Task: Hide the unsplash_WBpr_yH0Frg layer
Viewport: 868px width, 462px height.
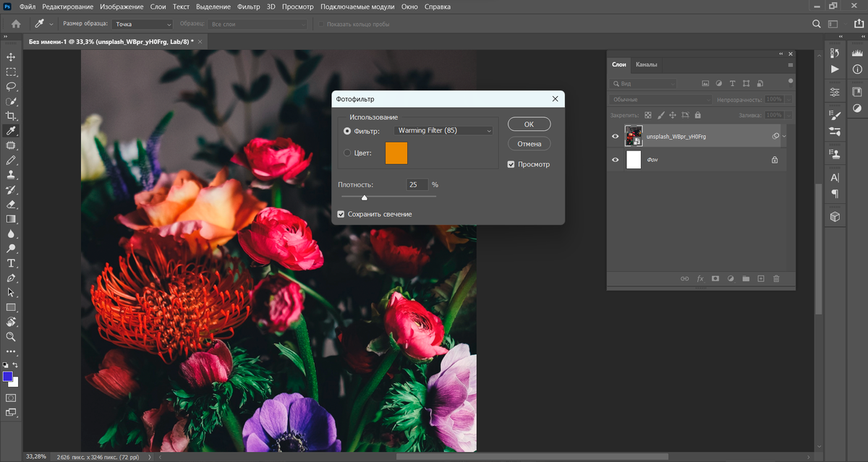Action: 616,136
